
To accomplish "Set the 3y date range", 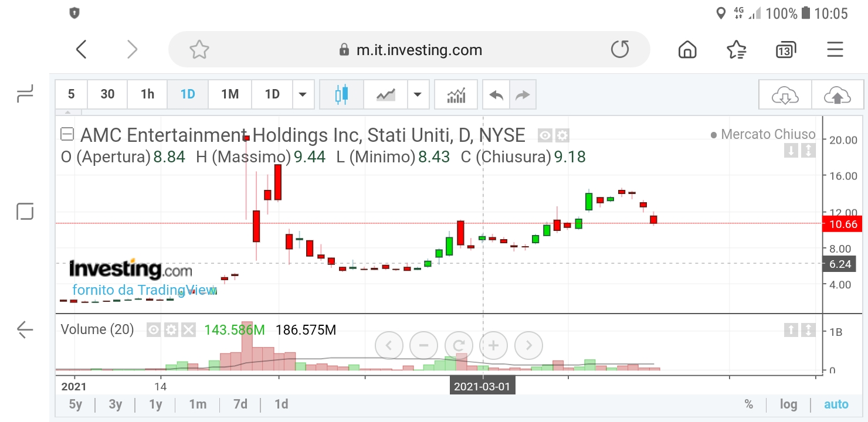I will 116,404.
